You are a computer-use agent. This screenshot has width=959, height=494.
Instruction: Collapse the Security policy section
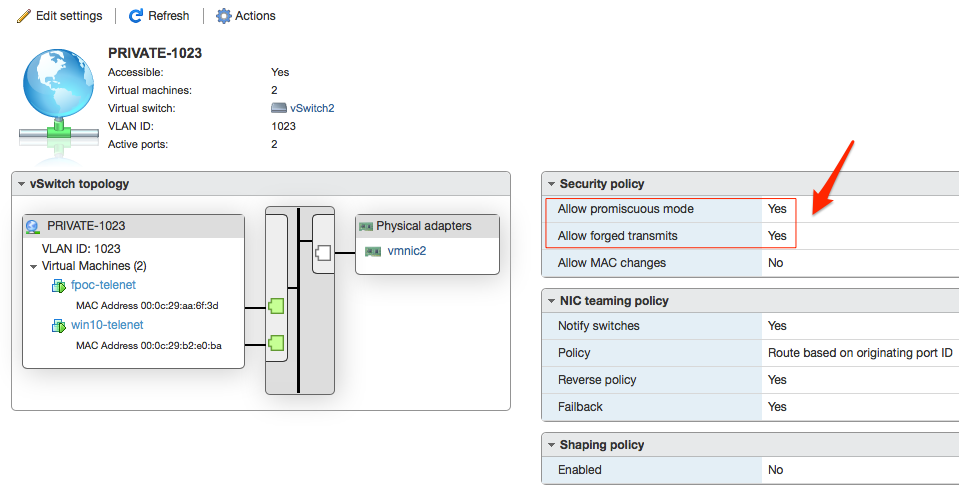(550, 185)
